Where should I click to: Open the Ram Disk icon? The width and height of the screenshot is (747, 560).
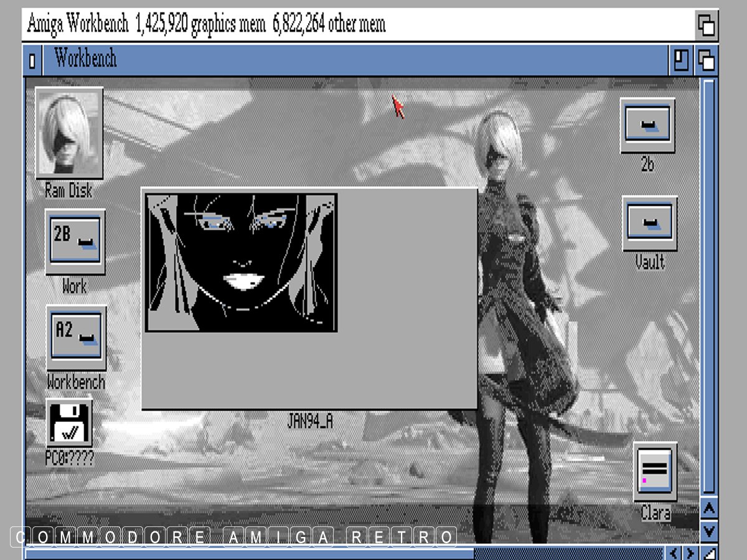tap(68, 133)
